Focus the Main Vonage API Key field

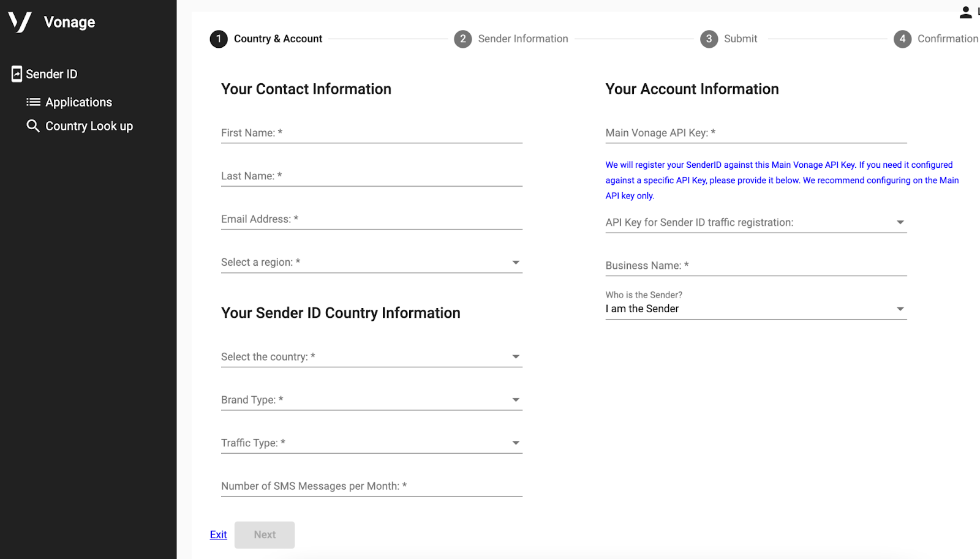[756, 133]
